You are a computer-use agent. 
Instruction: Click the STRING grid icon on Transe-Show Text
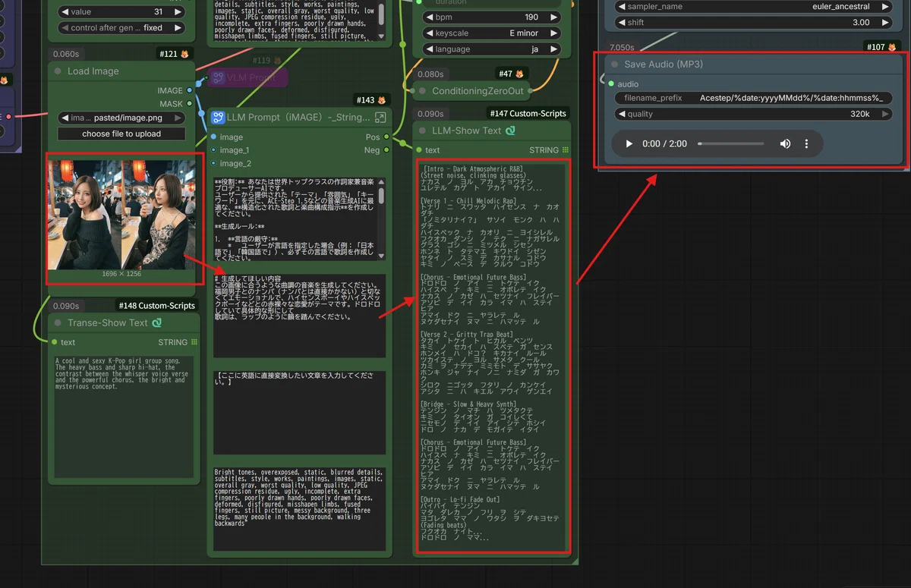click(x=194, y=342)
